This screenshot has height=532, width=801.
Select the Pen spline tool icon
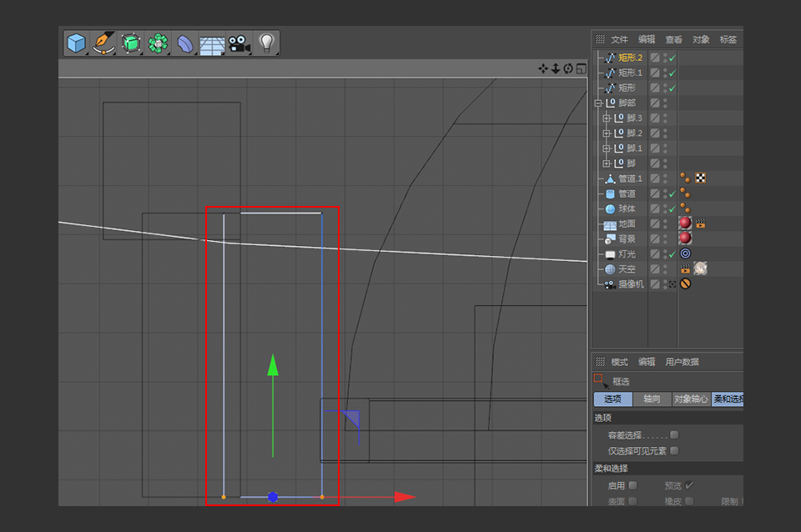[x=103, y=44]
